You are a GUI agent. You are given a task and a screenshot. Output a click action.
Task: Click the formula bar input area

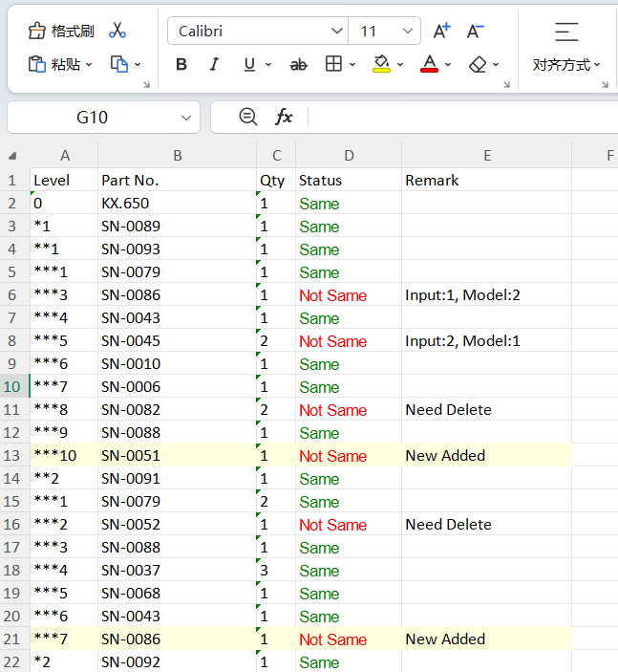click(462, 118)
